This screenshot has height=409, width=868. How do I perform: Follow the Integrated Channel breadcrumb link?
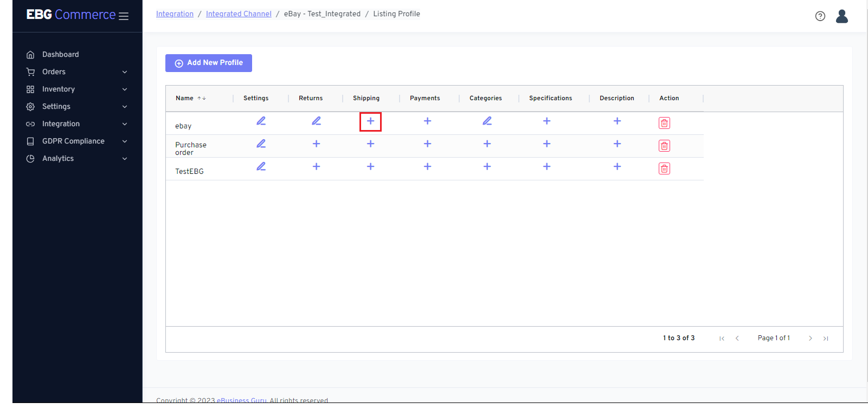[x=239, y=14]
